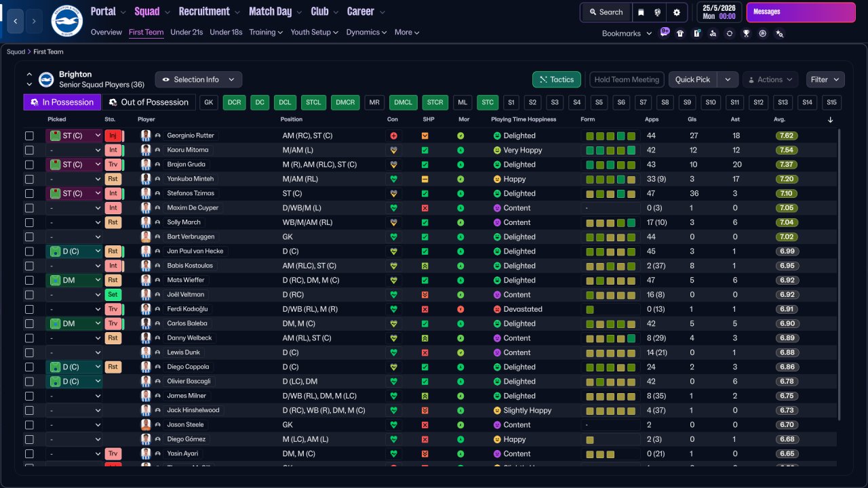Switch to Out of Possession view
Image resolution: width=868 pixels, height=488 pixels.
(149, 102)
